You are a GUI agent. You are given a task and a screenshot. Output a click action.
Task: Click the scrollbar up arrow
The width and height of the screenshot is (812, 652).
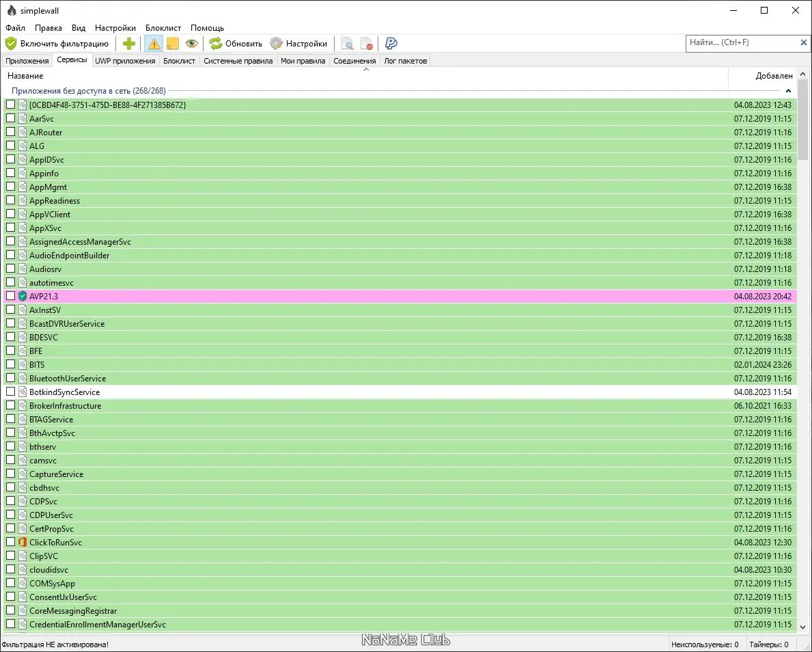802,74
